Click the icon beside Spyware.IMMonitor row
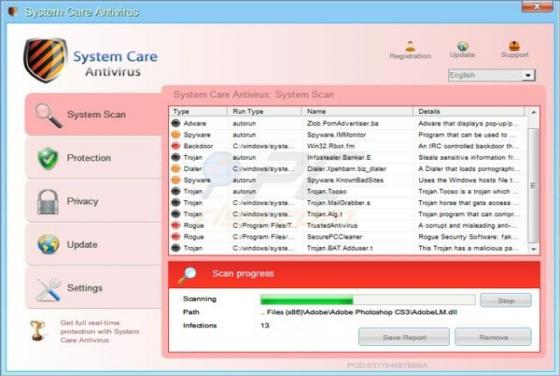Image resolution: width=560 pixels, height=376 pixels. pyautogui.click(x=176, y=135)
